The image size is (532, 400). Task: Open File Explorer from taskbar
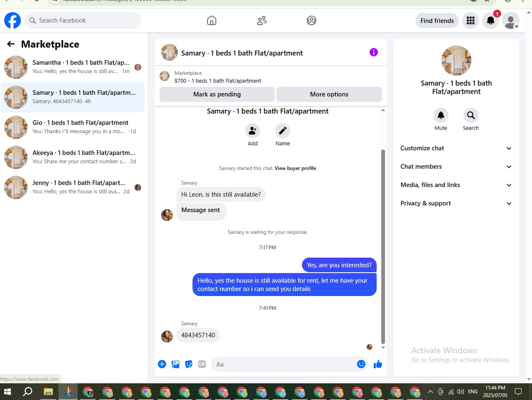tap(48, 392)
